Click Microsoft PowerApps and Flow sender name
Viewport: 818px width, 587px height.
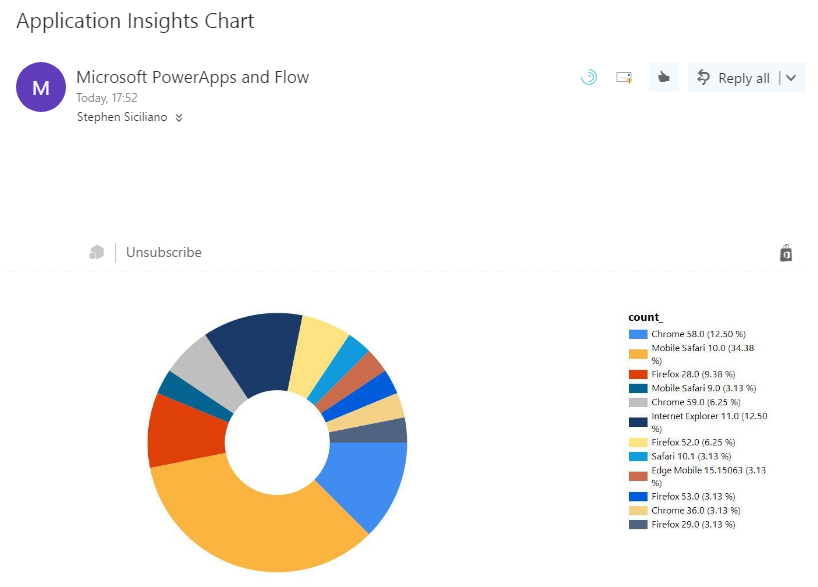click(193, 77)
